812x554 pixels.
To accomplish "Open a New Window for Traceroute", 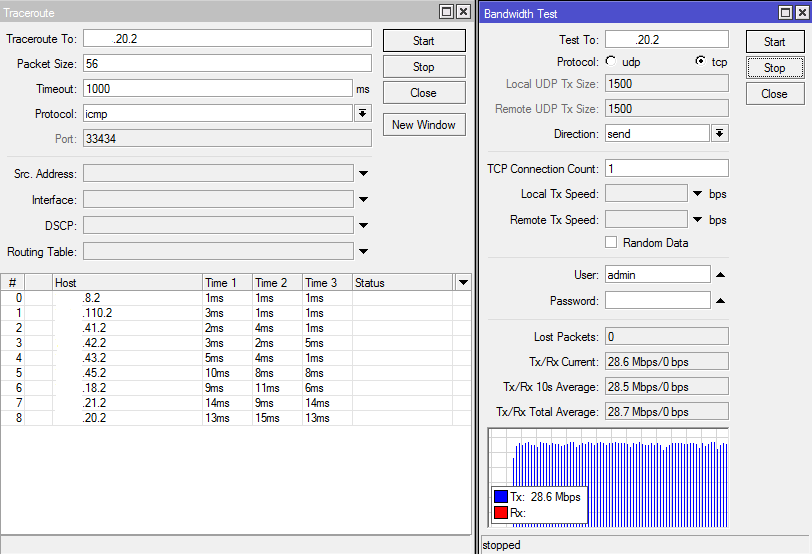I will pyautogui.click(x=424, y=125).
